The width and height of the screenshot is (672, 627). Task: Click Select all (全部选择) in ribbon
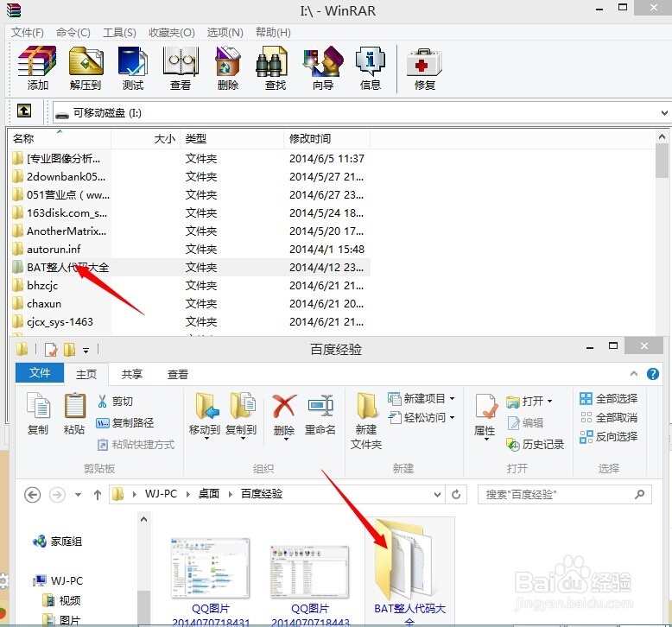coord(609,399)
